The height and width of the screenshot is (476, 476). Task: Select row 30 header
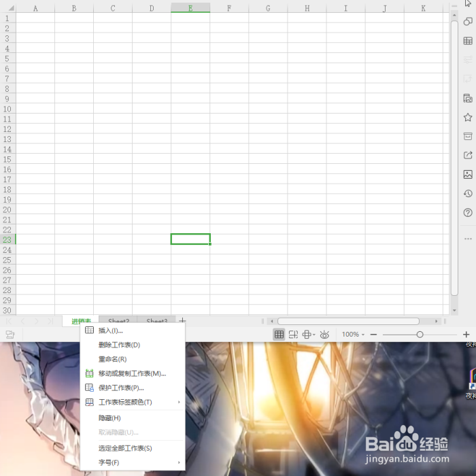tap(7, 310)
